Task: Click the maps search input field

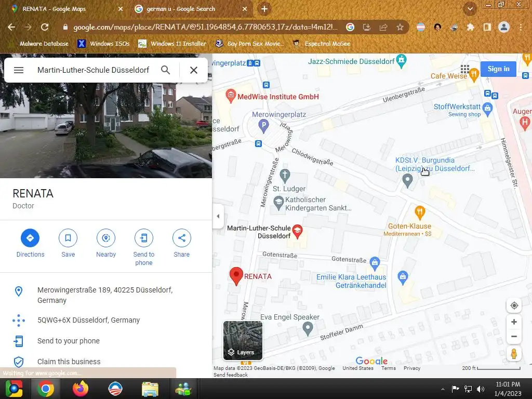Action: (x=94, y=70)
